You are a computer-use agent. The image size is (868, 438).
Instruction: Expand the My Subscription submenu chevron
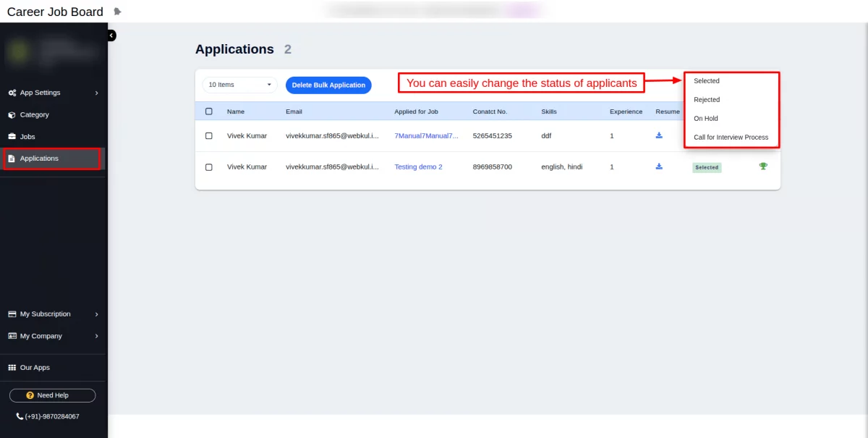pos(96,314)
